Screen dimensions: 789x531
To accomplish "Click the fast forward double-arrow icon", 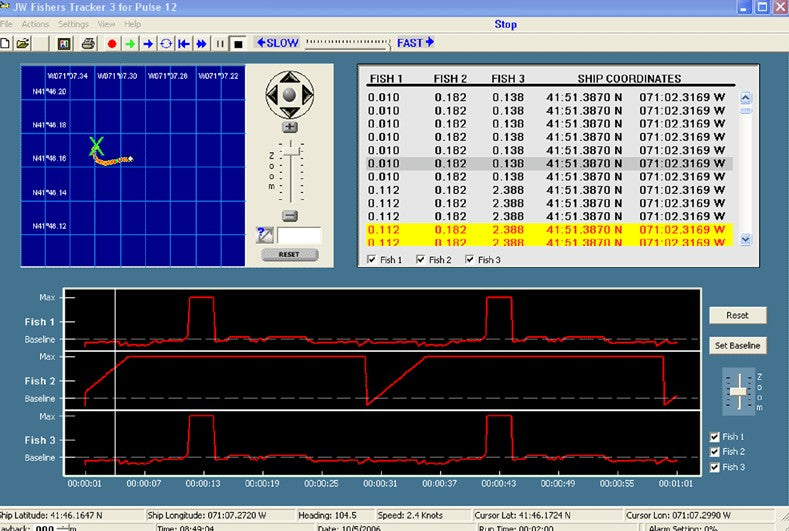I will [x=202, y=44].
